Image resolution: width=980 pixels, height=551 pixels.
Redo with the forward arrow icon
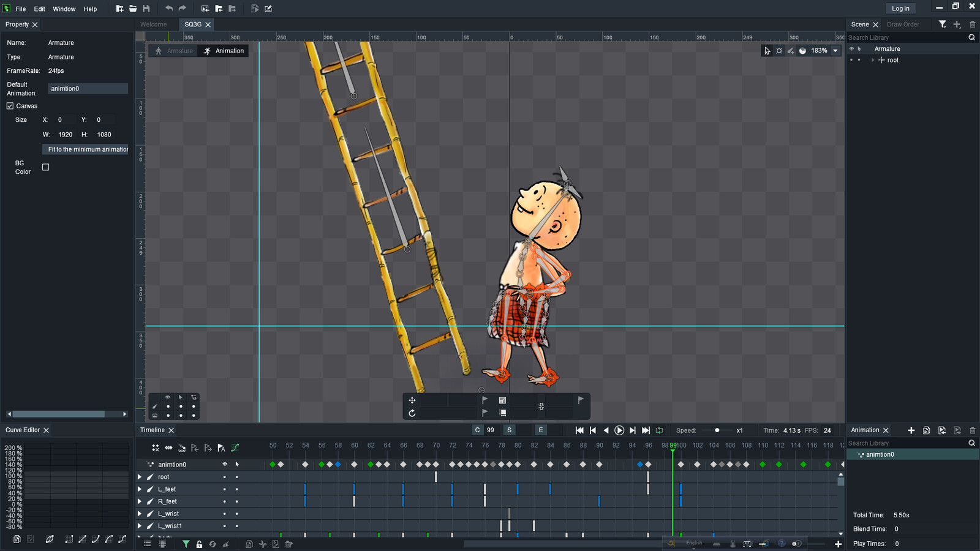(182, 9)
